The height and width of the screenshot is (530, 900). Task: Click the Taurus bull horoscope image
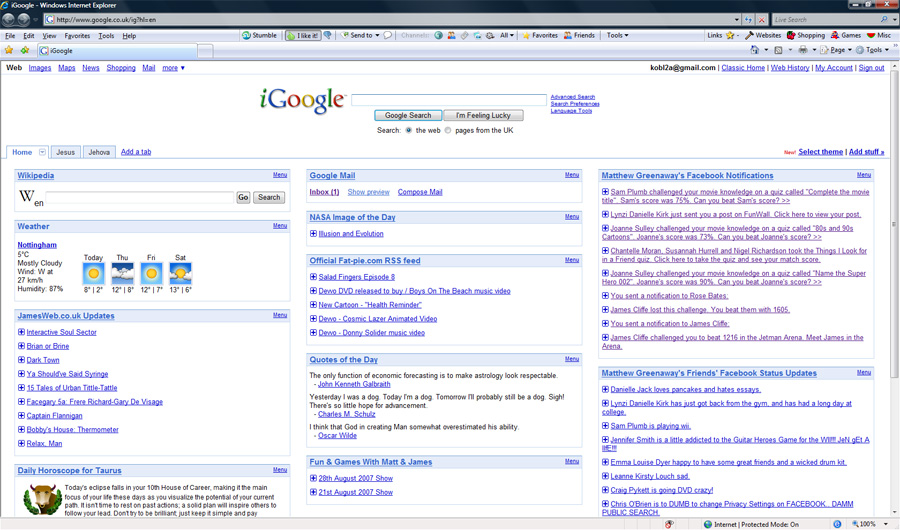[x=42, y=500]
